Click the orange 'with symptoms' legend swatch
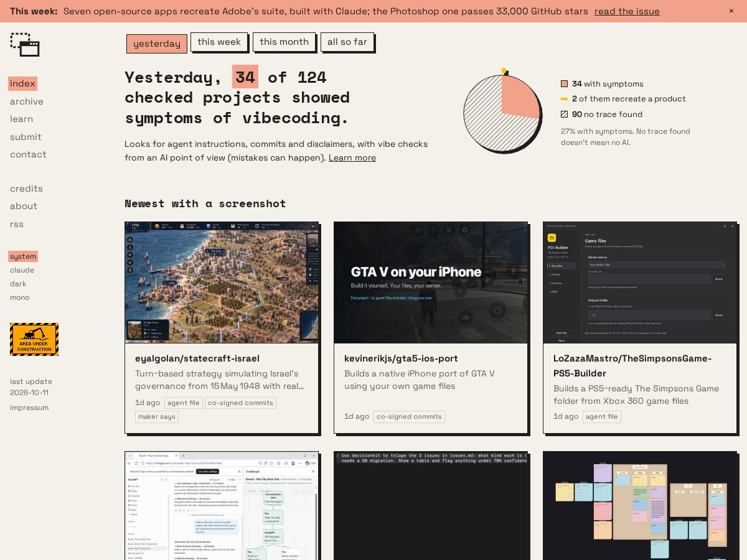The image size is (747, 560). point(564,83)
